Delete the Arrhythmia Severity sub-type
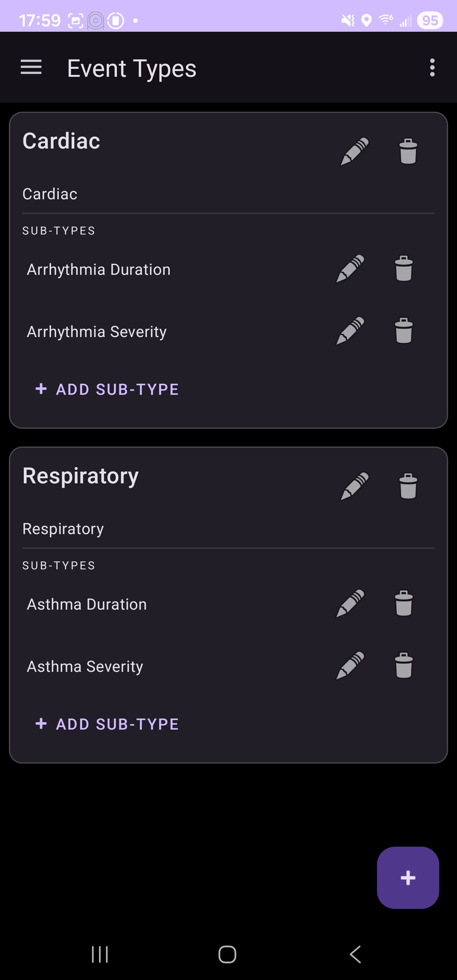 pyautogui.click(x=403, y=331)
